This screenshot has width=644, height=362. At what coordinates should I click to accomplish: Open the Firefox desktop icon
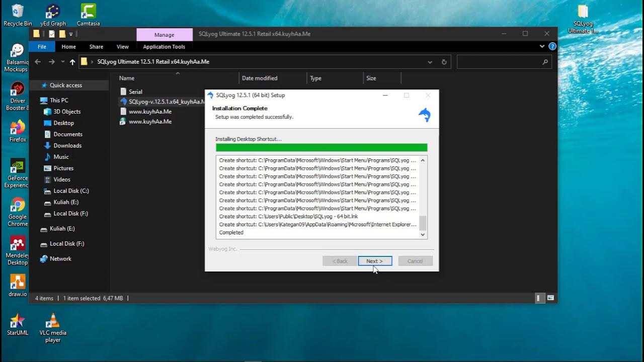pos(18,131)
